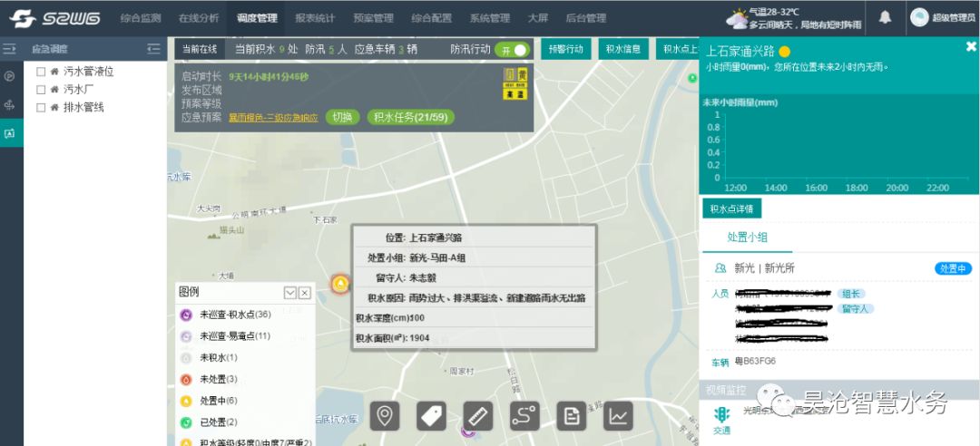This screenshot has height=446, width=980.
Task: Open the 综合配置 menu
Action: point(431,18)
